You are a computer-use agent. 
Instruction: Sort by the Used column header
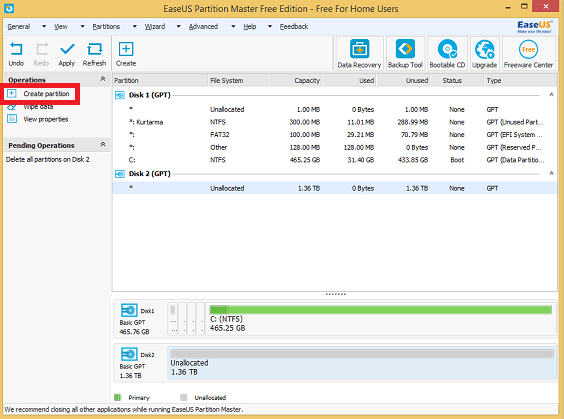pyautogui.click(x=349, y=81)
